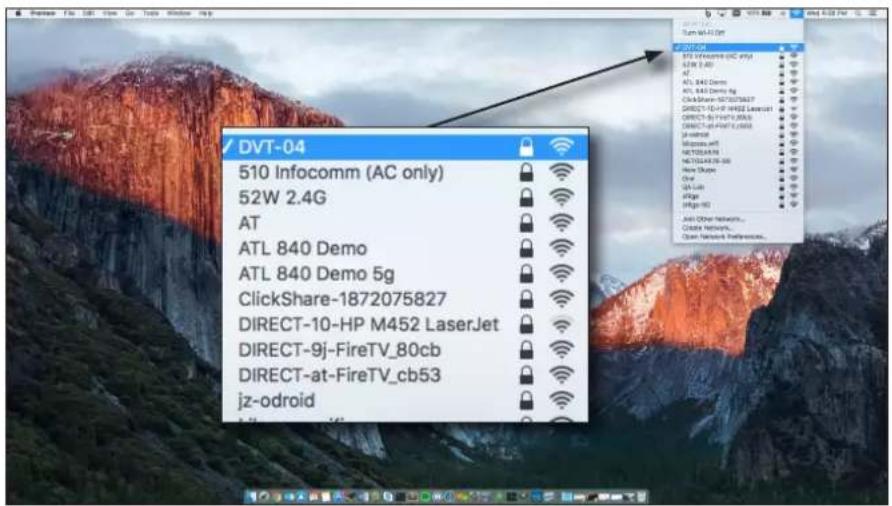Click the signal icon beside enlarged ATL 840 Demo 5g
The width and height of the screenshot is (892, 506).
click(561, 274)
